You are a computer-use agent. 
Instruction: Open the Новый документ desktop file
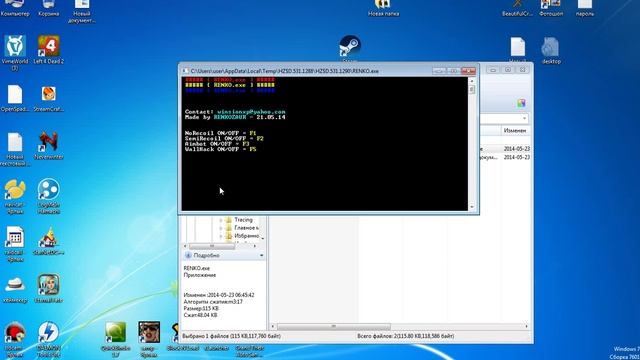click(x=82, y=11)
